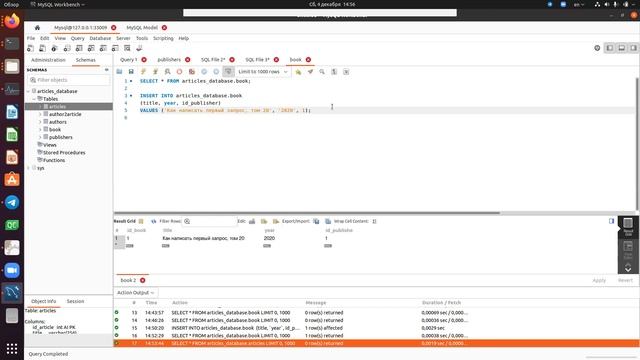Execute the whole script with the lightning bolt icon
The height and width of the screenshot is (360, 640).
[x=143, y=71]
